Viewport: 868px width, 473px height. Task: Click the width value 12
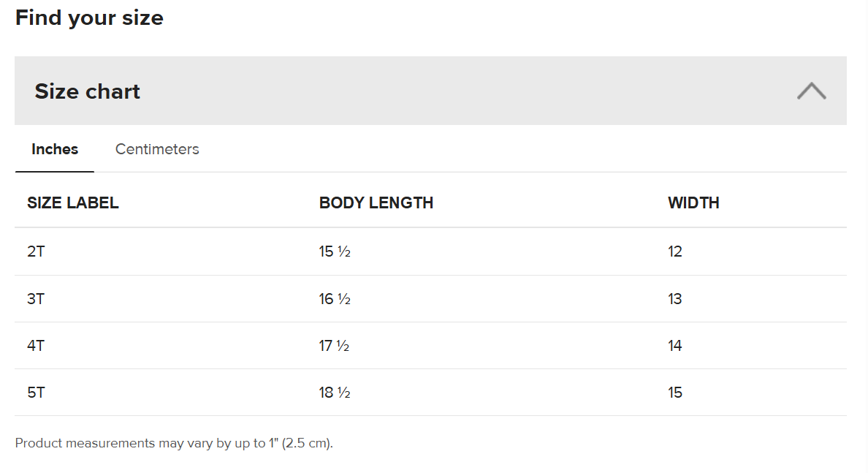pos(675,251)
